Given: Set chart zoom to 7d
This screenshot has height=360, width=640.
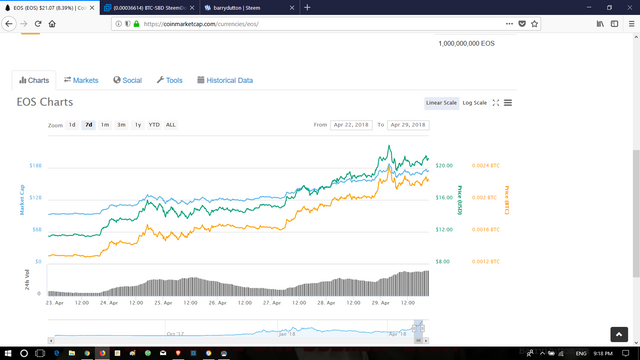Looking at the screenshot, I should click(89, 125).
